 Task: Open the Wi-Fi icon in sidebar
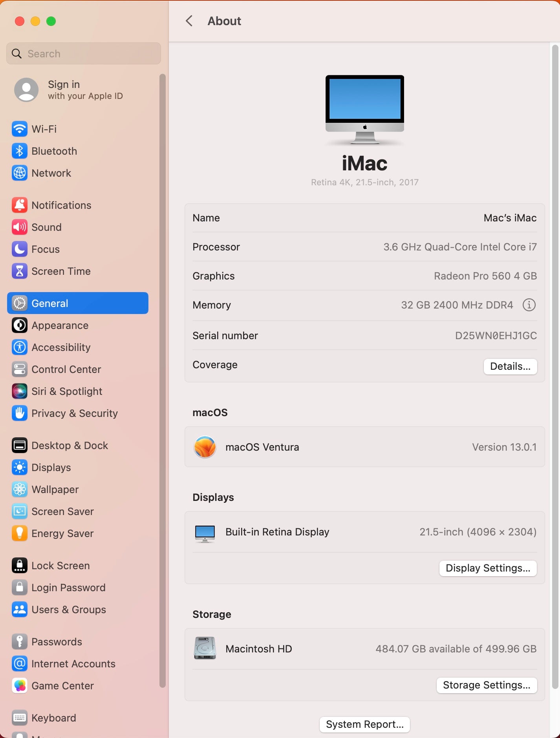click(20, 129)
